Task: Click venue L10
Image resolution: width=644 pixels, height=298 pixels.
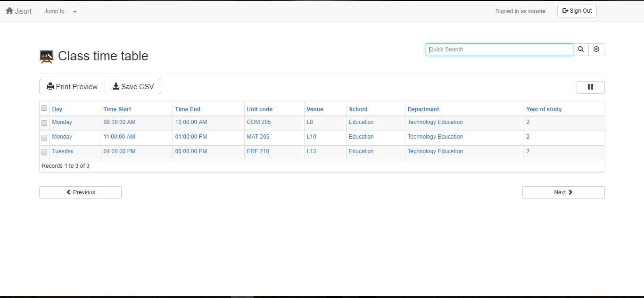Action: 312,137
